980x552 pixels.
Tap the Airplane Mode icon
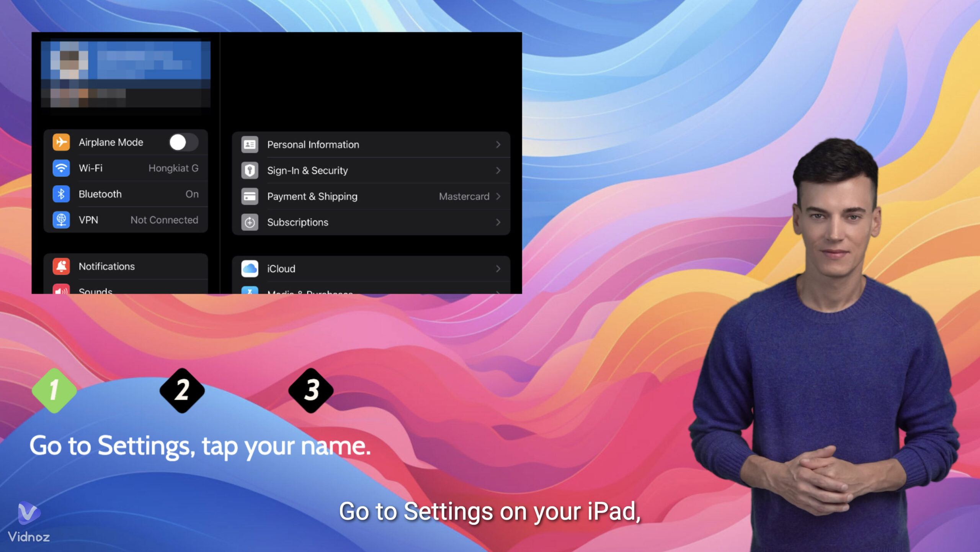click(61, 141)
